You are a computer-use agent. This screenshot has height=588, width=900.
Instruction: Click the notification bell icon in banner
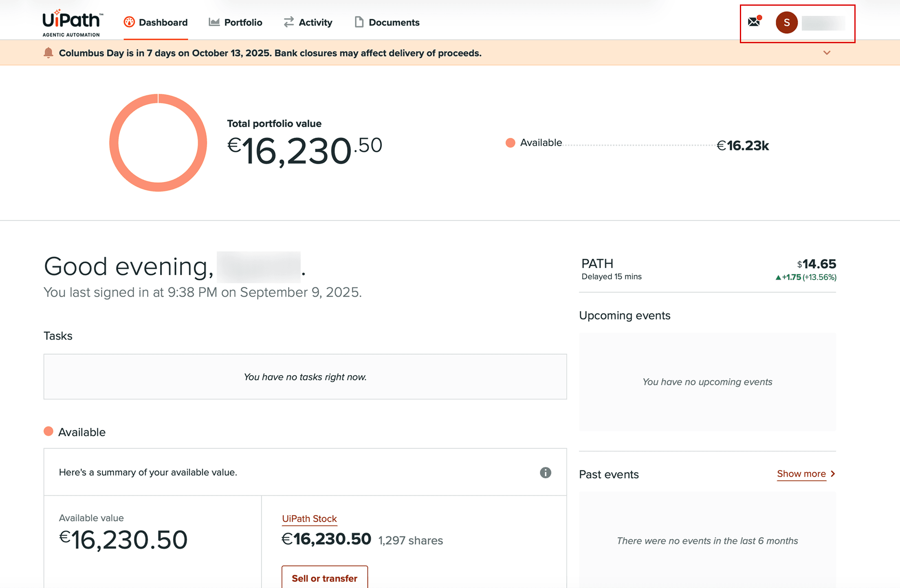(48, 53)
